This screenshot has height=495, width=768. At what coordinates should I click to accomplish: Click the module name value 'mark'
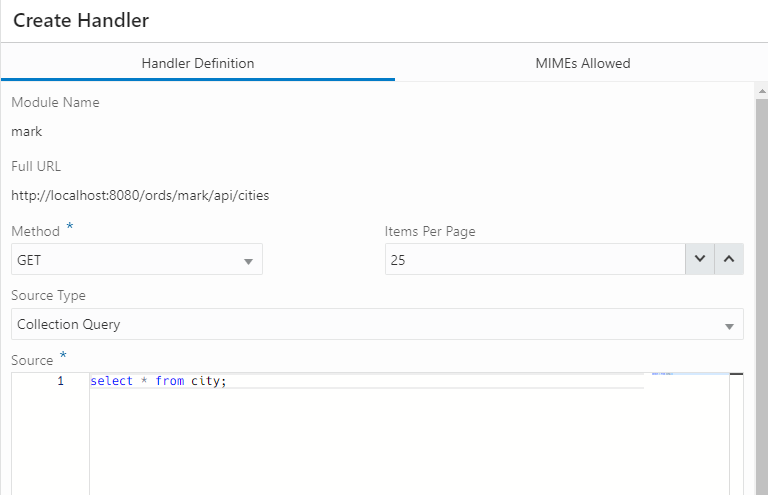coord(27,131)
